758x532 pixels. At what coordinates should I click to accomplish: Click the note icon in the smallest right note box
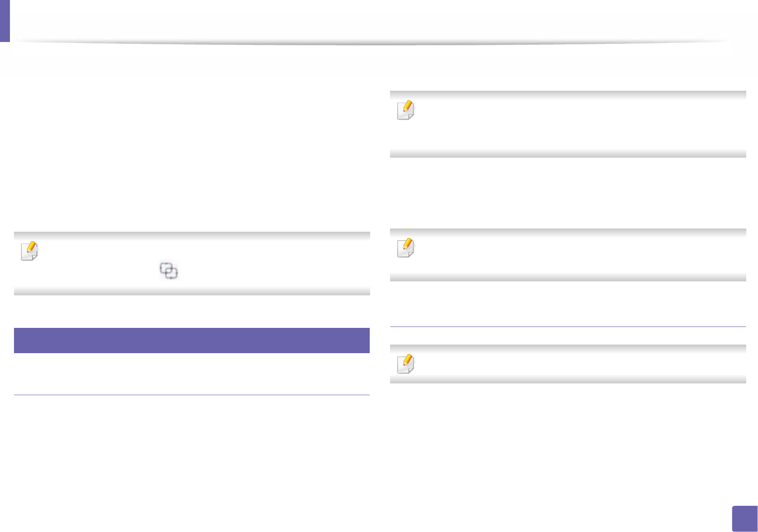[405, 364]
